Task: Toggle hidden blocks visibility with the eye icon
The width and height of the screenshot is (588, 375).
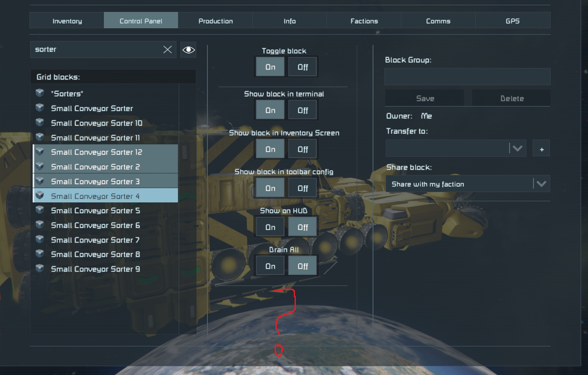Action: 188,50
